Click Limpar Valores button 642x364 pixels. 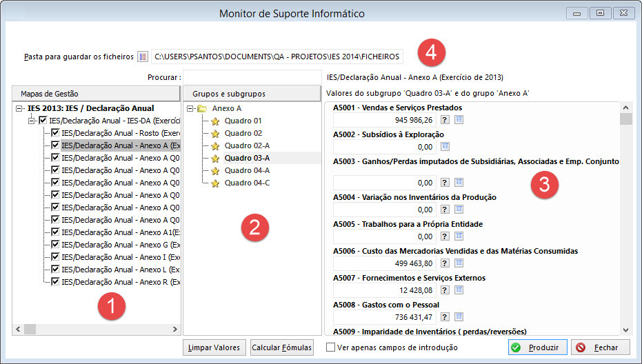(x=214, y=347)
